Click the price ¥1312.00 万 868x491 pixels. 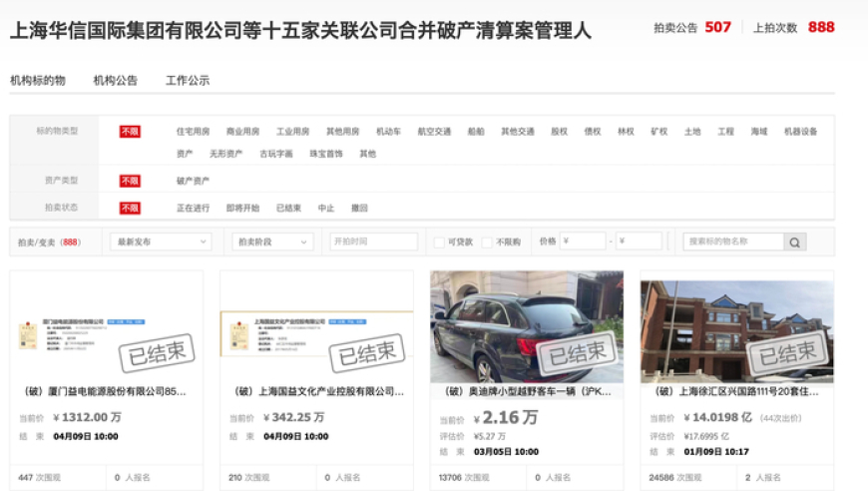point(87,417)
